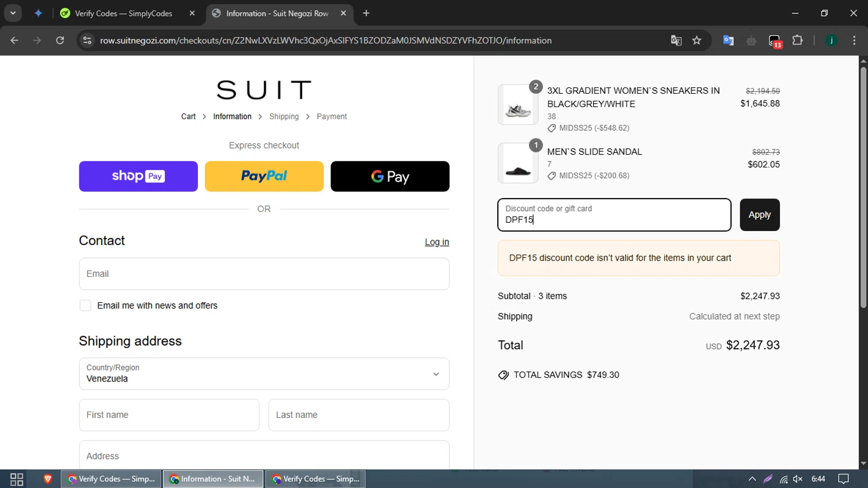The image size is (868, 488).
Task: Click the 6:44 system clock
Action: tap(818, 479)
